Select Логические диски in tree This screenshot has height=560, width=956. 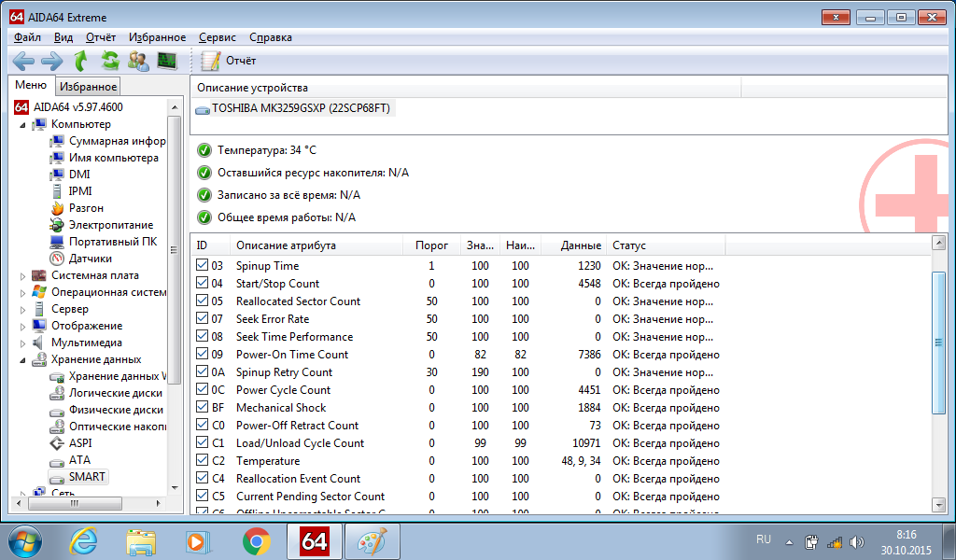(106, 393)
